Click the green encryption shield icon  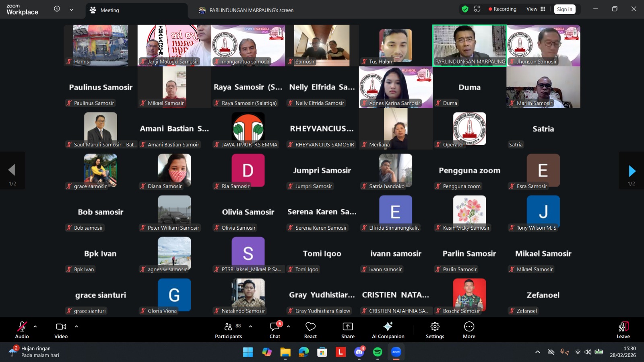(465, 9)
